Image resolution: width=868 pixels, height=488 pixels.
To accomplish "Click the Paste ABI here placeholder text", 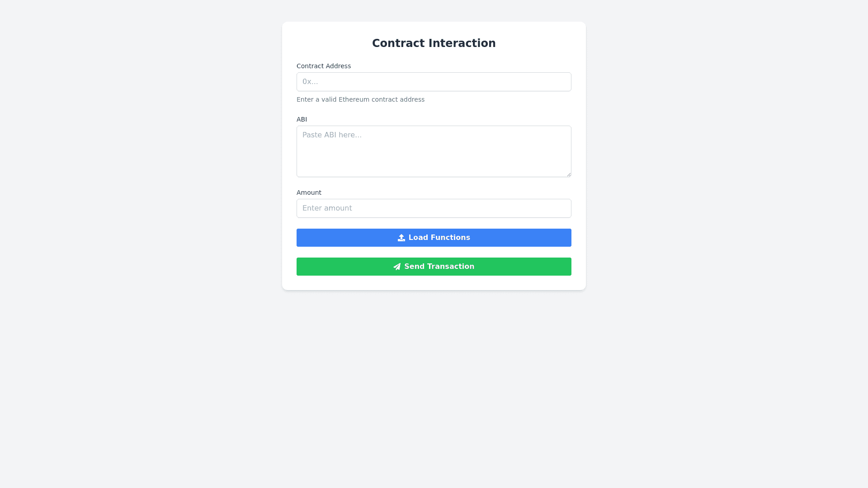I will 332,135.
